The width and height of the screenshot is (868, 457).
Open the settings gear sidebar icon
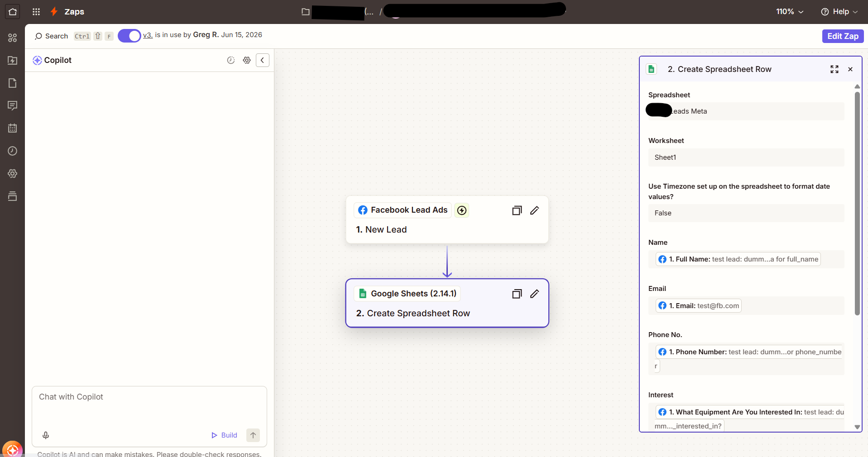(x=13, y=174)
